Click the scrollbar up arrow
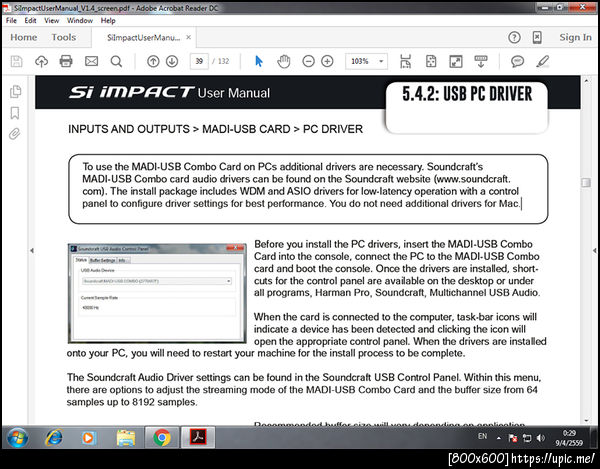This screenshot has width=600, height=469. tap(586, 81)
